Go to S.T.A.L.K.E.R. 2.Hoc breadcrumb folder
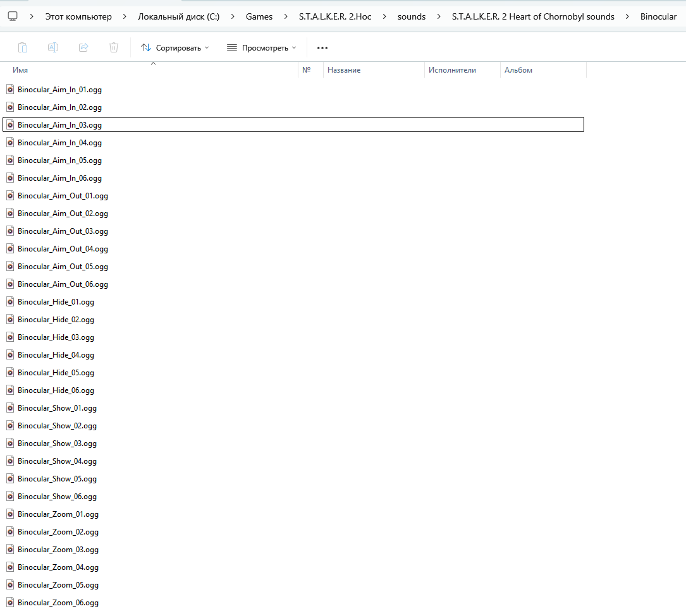Viewport: 686px width, 616px height. point(335,16)
